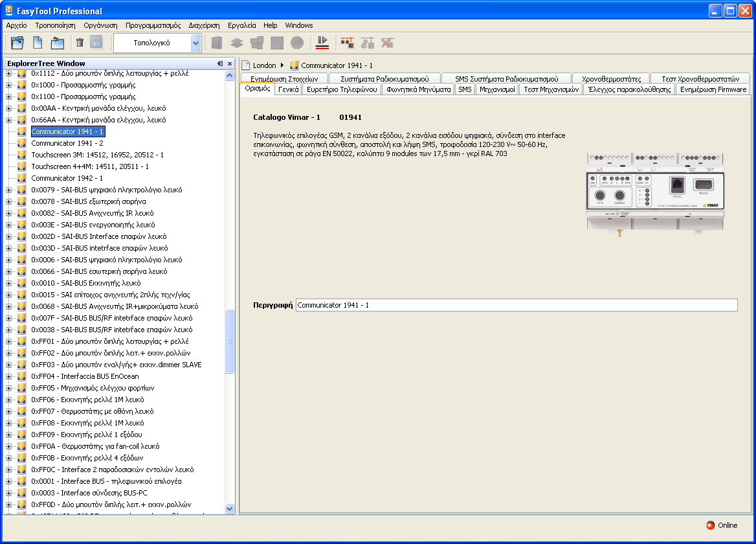
Task: Expand the 0x1000 Προσαρμοστής γραμμής node
Action: (8, 85)
